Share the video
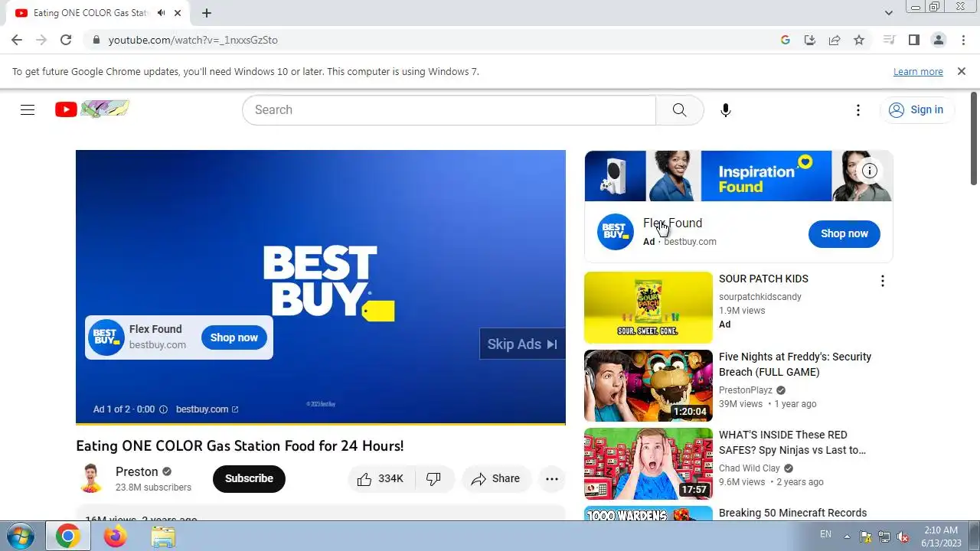The width and height of the screenshot is (980, 551). coord(496,478)
